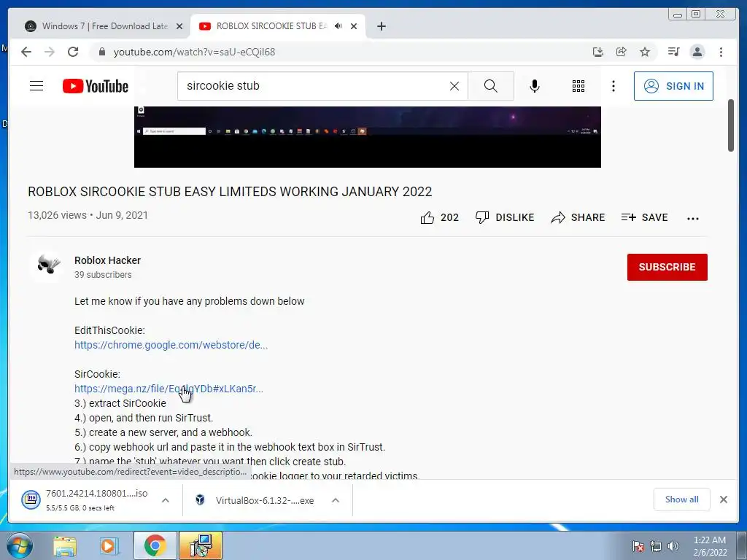Open the YouTube hamburger guide menu
This screenshot has height=560, width=747.
tap(36, 86)
